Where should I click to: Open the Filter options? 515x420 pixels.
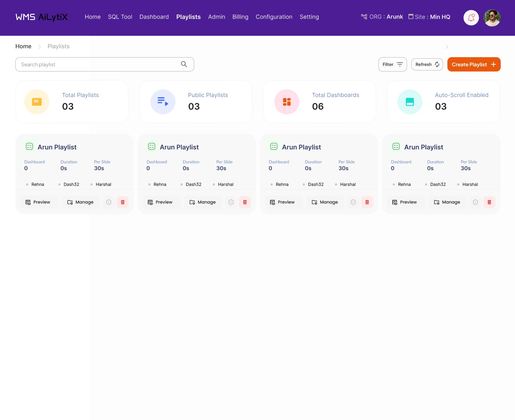392,64
